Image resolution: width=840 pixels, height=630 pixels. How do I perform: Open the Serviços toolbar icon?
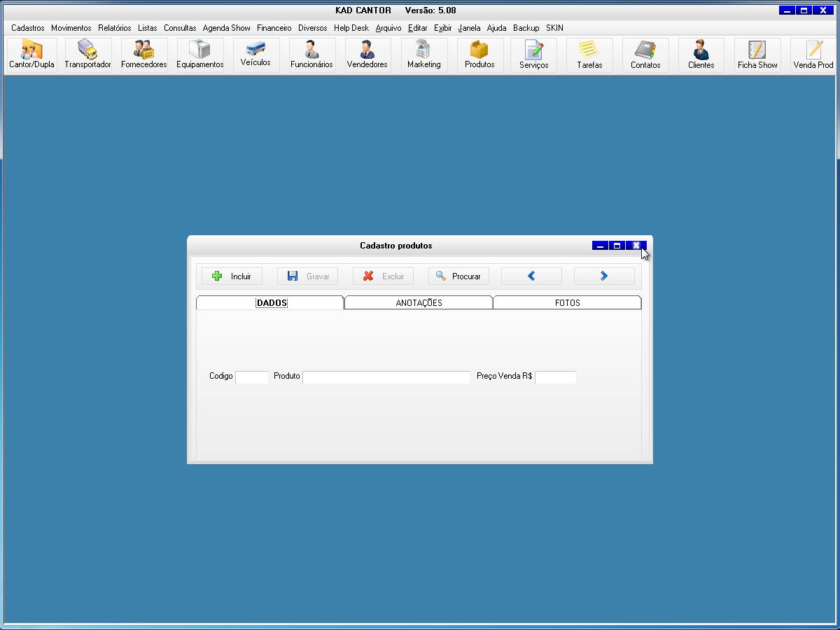tap(533, 55)
